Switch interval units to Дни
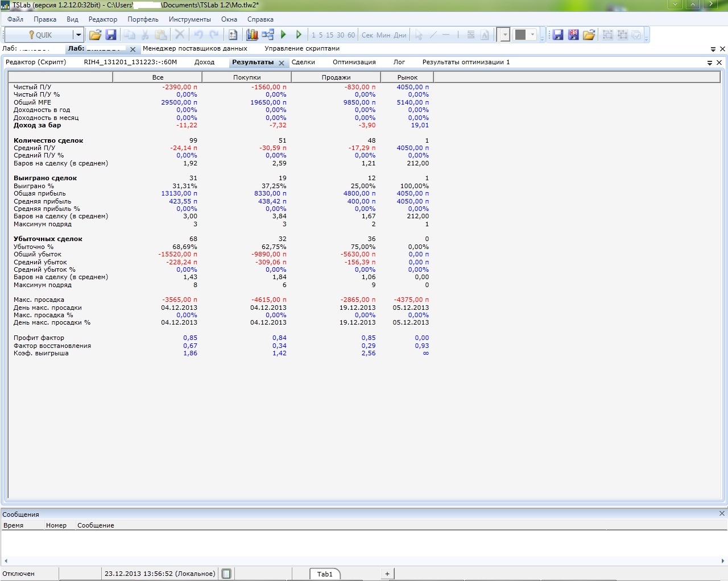728x581 pixels. point(400,35)
